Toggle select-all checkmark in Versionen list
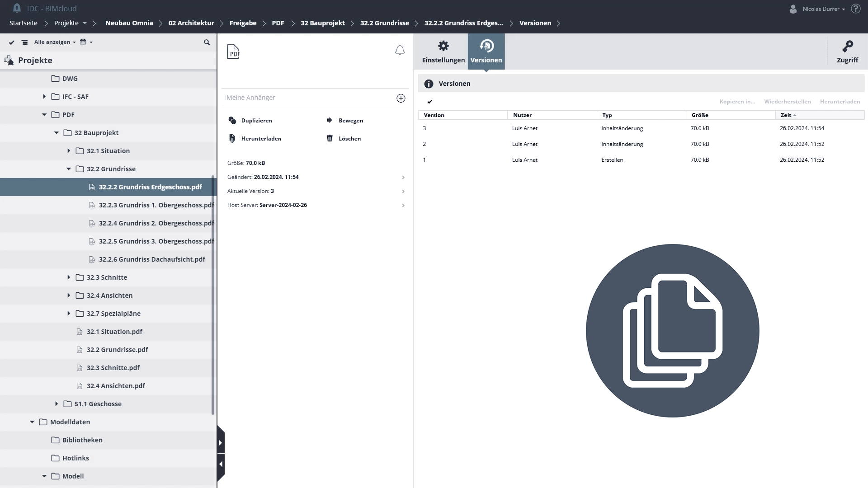 click(430, 102)
